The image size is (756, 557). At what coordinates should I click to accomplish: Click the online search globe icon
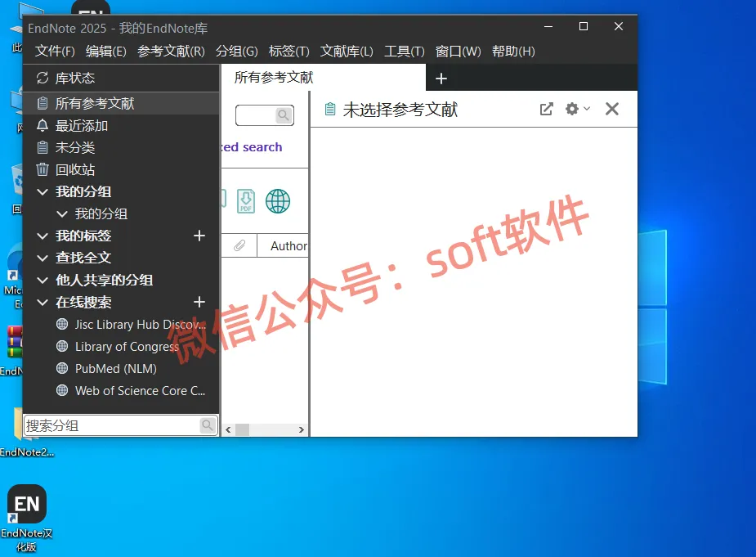(x=278, y=201)
